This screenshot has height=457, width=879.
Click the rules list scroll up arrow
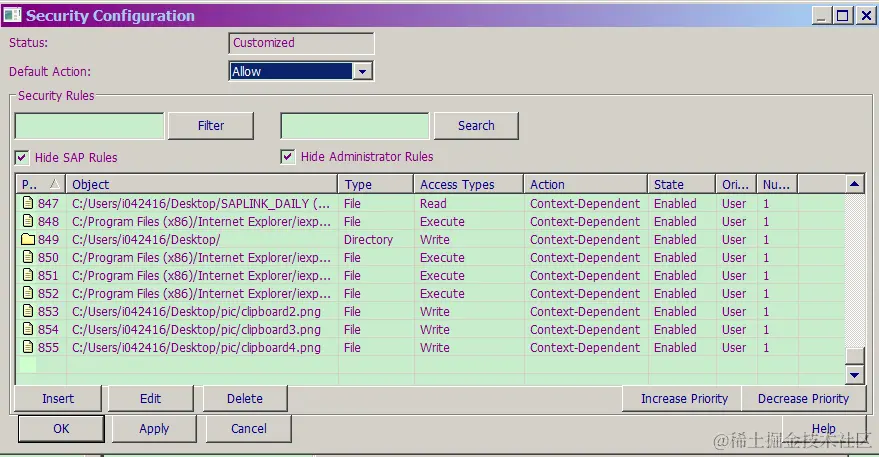pos(854,184)
